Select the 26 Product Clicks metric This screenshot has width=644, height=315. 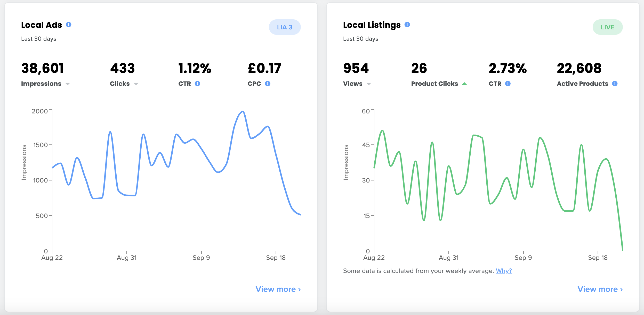tap(419, 69)
